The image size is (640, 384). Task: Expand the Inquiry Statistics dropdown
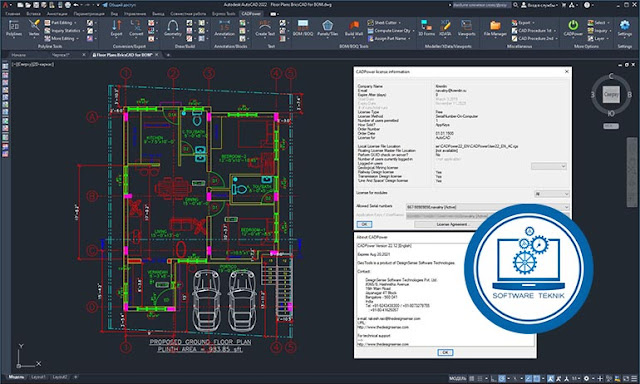pyautogui.click(x=83, y=31)
